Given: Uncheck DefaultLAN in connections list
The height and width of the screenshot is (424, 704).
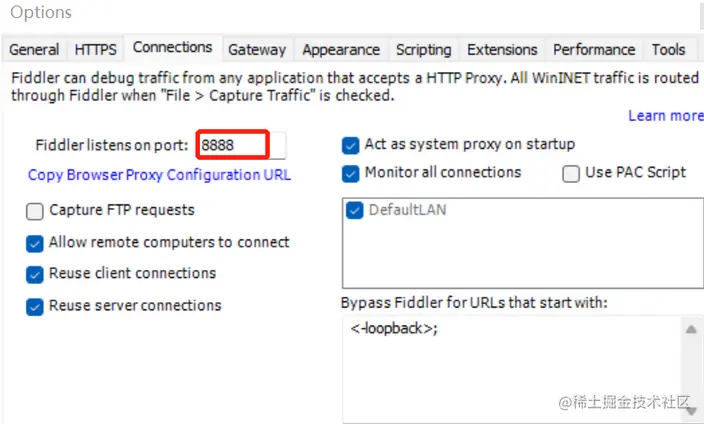Looking at the screenshot, I should click(355, 210).
